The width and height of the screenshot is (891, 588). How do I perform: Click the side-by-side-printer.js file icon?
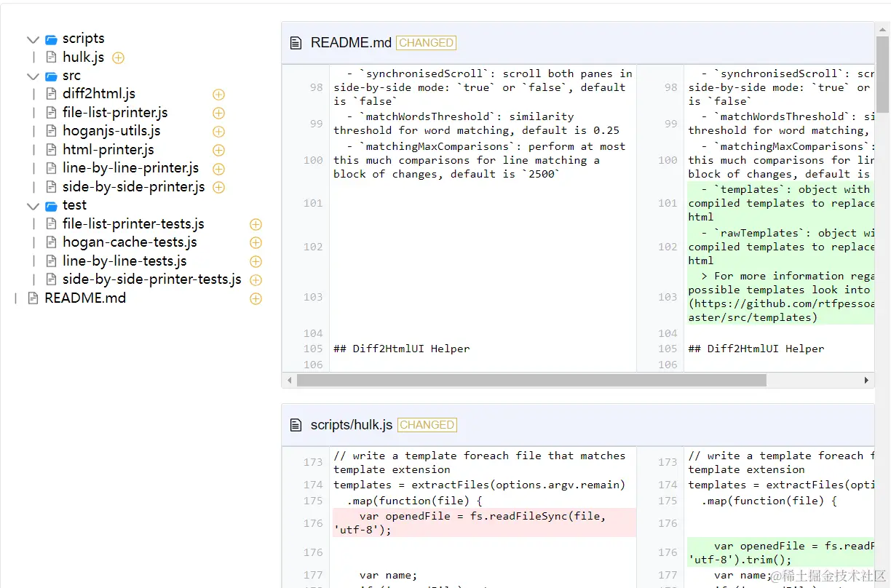(51, 187)
